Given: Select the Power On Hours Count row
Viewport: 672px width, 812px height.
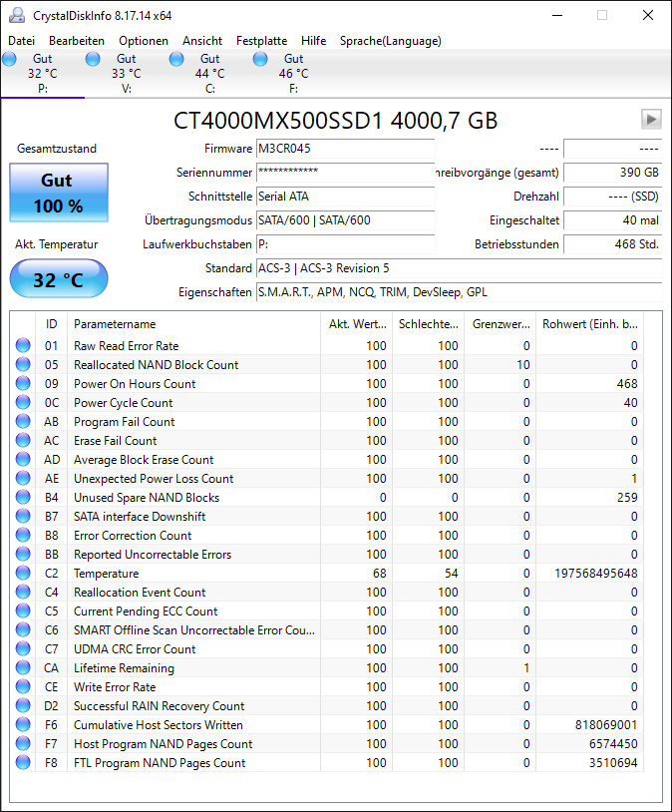Looking at the screenshot, I should click(327, 384).
